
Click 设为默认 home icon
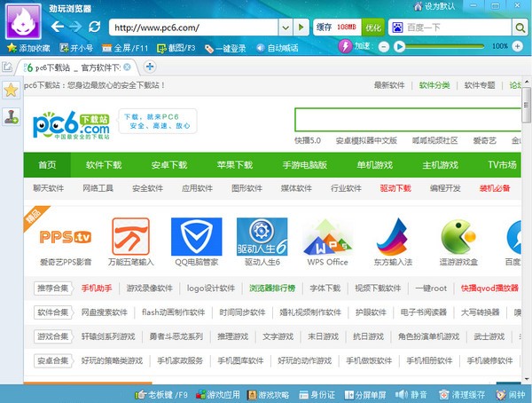[x=434, y=6]
